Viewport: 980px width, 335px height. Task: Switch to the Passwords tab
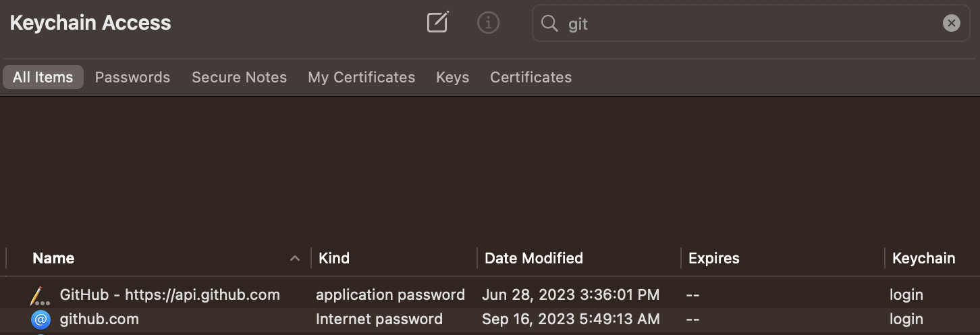coord(132,77)
